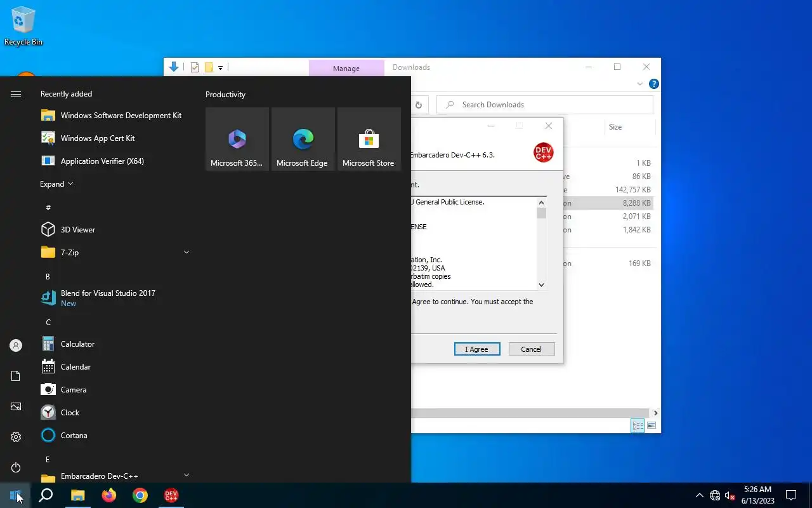Viewport: 812px width, 508px height.
Task: Click the Start menu hamburger icon
Action: (x=16, y=94)
